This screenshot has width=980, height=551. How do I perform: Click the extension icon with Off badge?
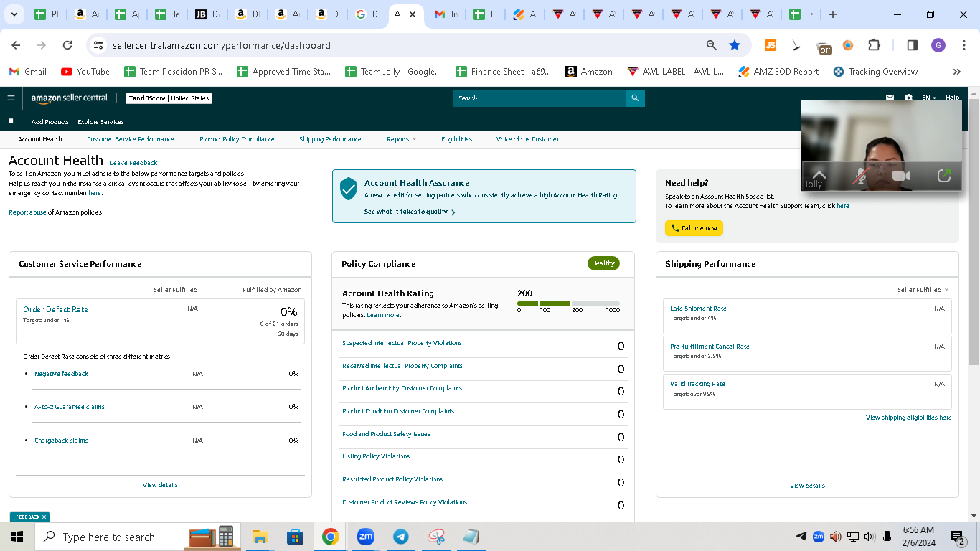point(824,47)
